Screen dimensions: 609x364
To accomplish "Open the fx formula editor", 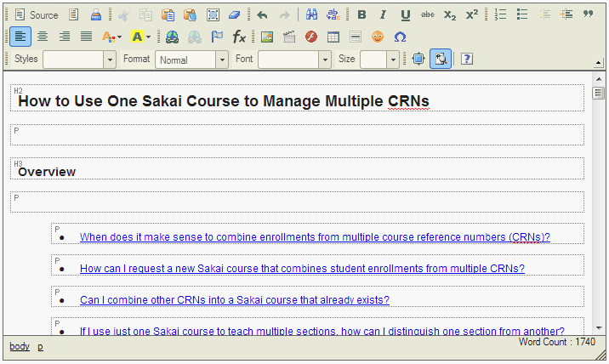I will coord(239,37).
